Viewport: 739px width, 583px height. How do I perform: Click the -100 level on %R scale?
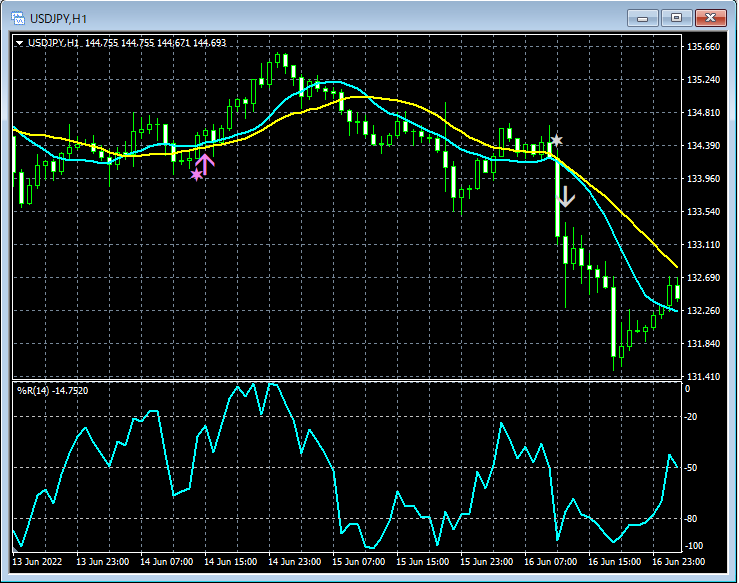coord(696,546)
